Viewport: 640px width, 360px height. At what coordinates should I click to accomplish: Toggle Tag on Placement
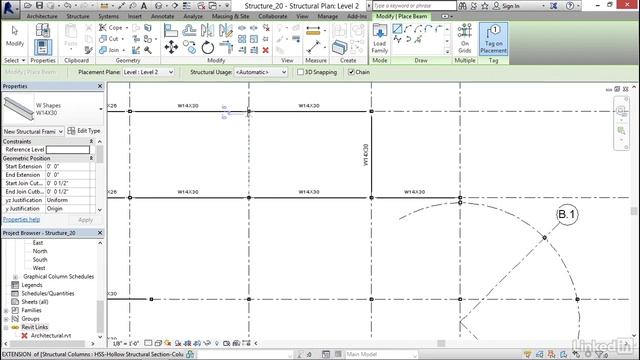coord(493,38)
